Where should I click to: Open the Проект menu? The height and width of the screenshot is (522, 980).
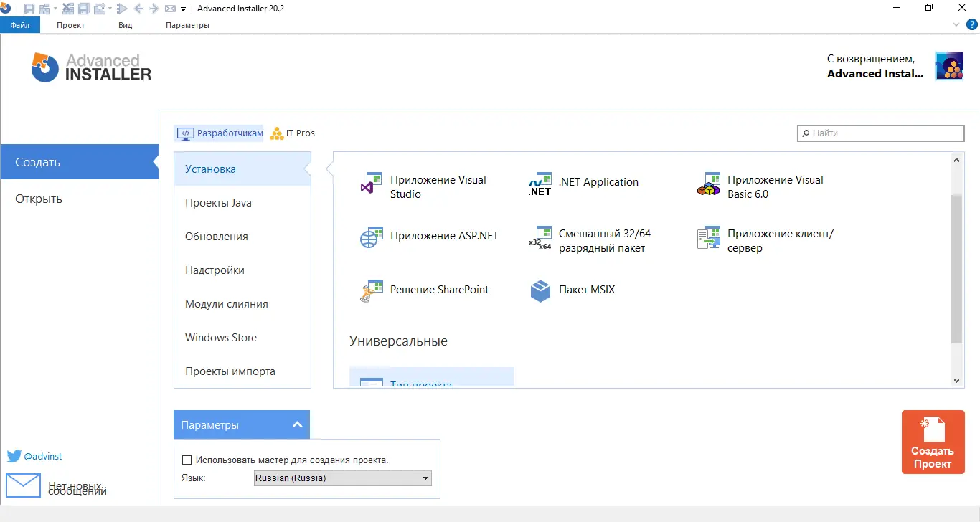point(70,25)
